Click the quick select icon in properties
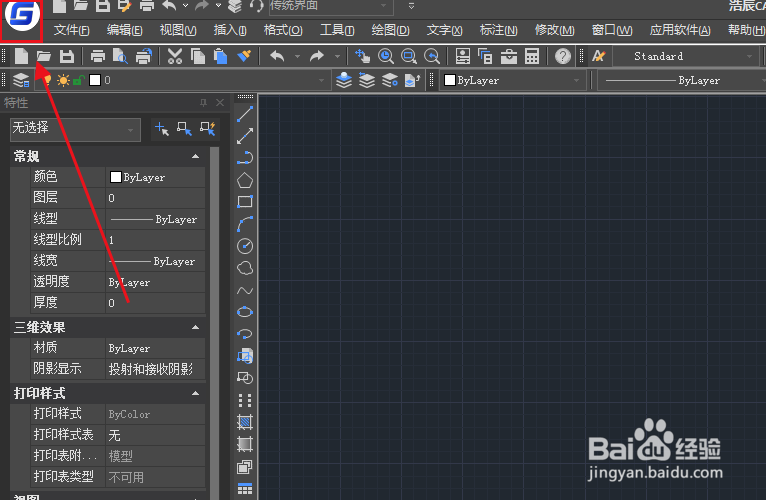This screenshot has height=500, width=766. pos(208,129)
